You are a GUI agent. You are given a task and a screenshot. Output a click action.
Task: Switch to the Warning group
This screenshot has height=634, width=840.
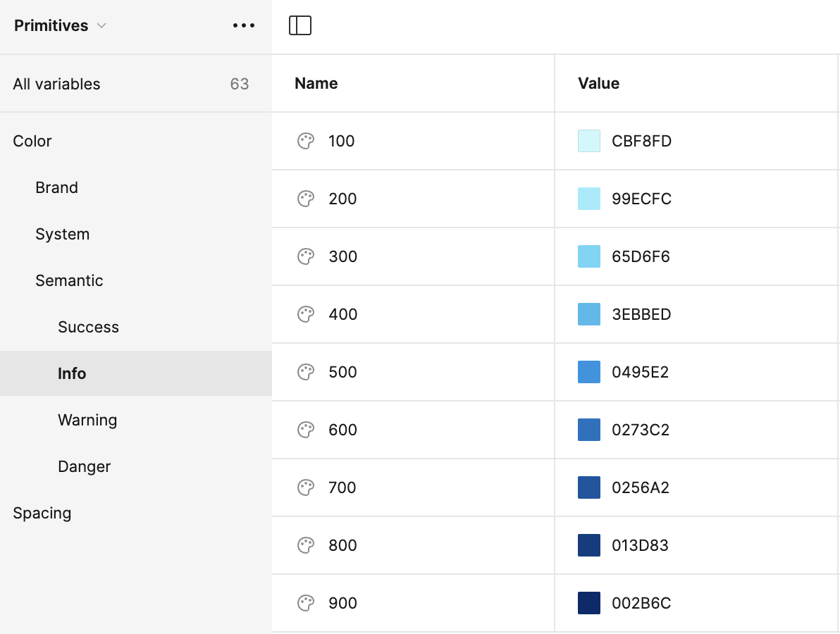(87, 420)
